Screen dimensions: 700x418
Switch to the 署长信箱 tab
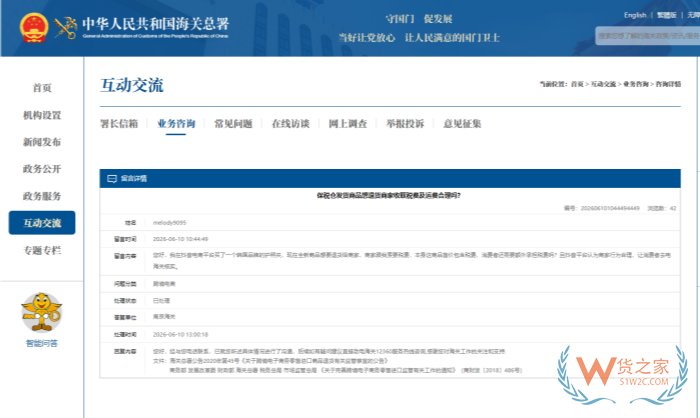click(x=119, y=124)
